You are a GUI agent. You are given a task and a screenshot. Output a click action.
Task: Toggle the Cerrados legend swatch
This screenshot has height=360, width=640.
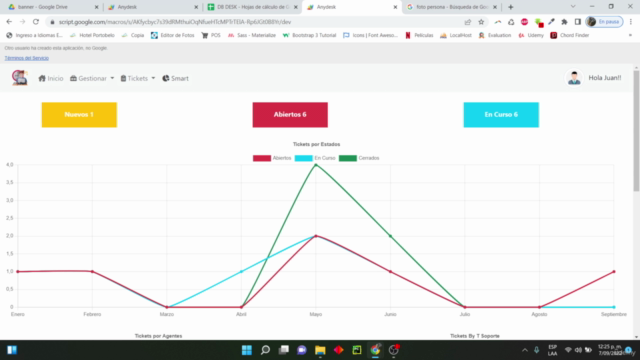coord(348,158)
